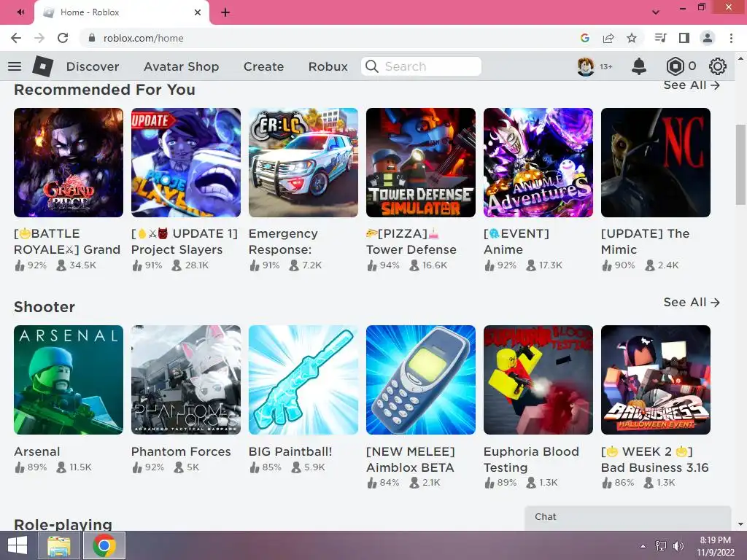Screen dimensions: 747x560
Task: Open Anime Adventures thumbnail
Action: [x=538, y=163]
